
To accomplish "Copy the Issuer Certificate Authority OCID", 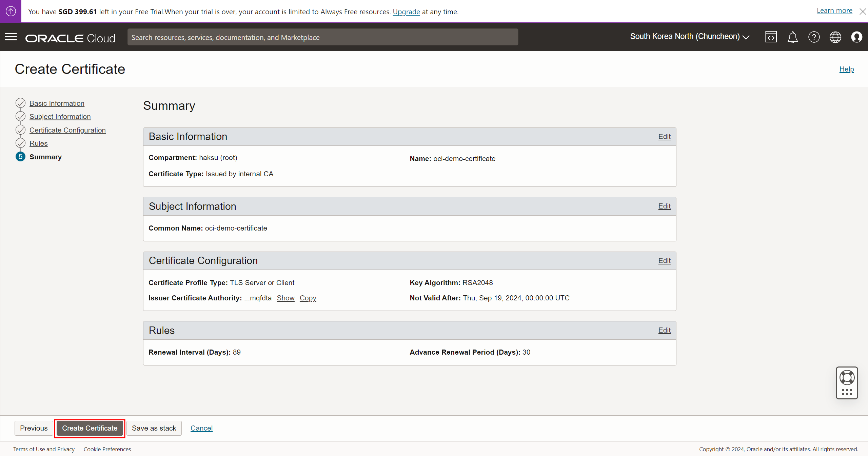I will pyautogui.click(x=308, y=298).
